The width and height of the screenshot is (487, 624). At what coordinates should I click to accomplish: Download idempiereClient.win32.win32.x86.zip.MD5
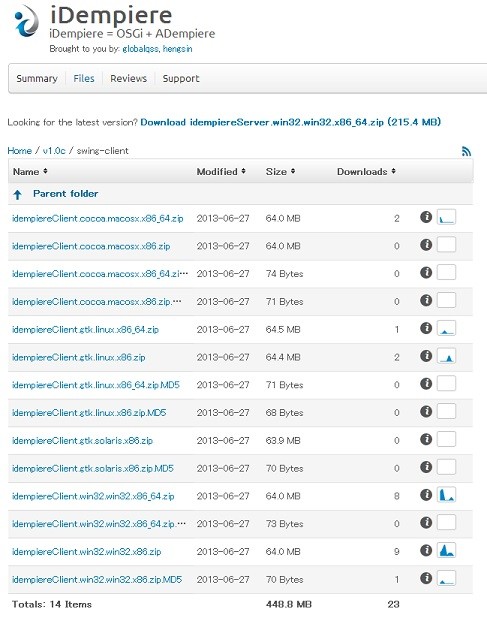click(x=97, y=579)
